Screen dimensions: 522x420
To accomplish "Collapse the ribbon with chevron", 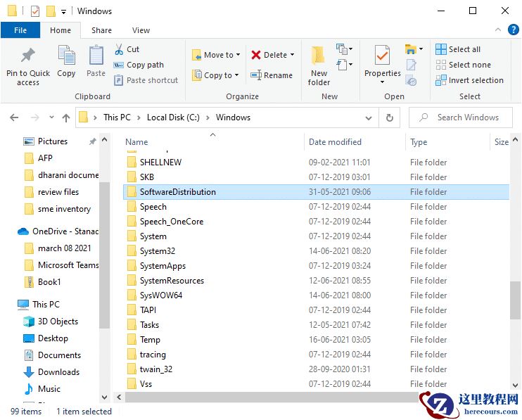I will [x=497, y=30].
